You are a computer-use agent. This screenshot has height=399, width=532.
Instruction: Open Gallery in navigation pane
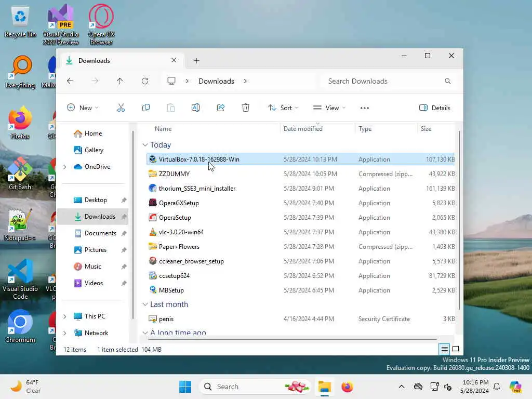(x=94, y=150)
